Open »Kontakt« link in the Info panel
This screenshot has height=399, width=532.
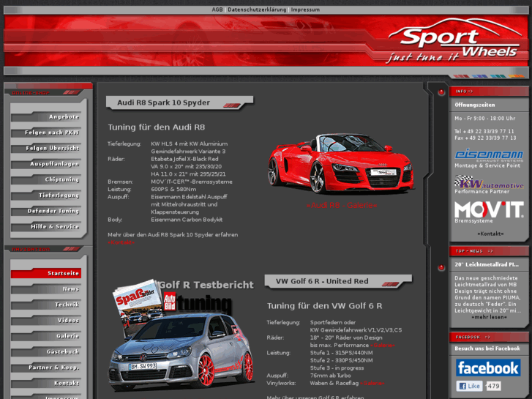point(490,234)
